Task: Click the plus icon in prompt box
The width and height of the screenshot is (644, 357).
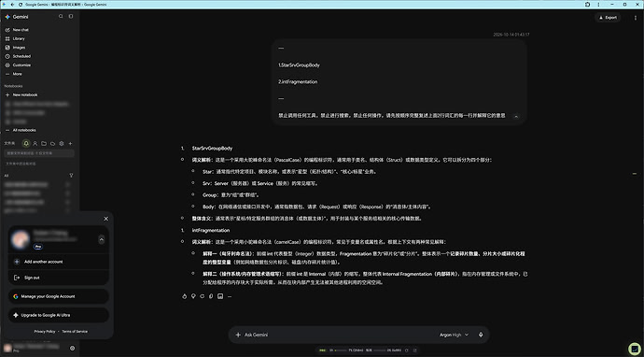Action: pyautogui.click(x=238, y=336)
